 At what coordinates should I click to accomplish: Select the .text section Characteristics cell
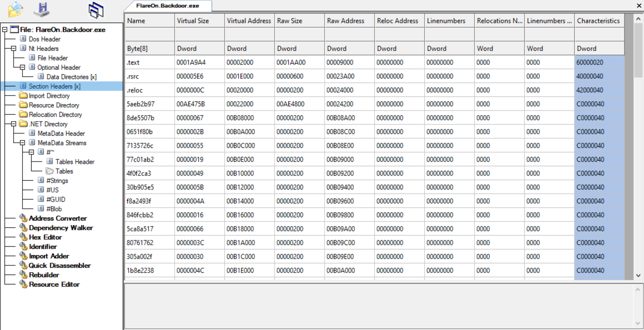[598, 63]
